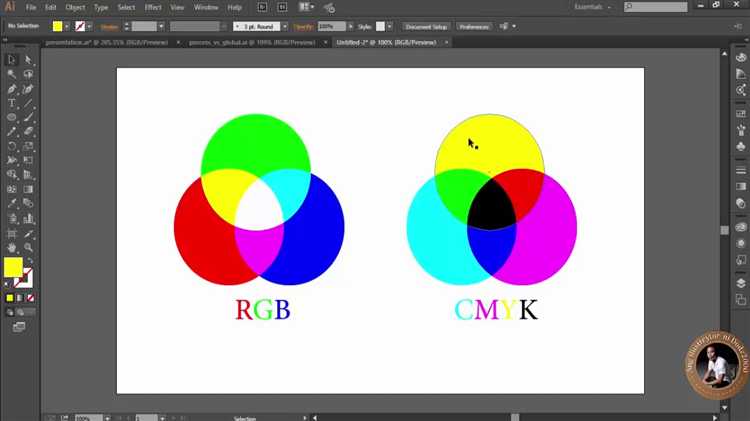The image size is (750, 421).
Task: Click the Preferences button
Action: [x=474, y=27]
